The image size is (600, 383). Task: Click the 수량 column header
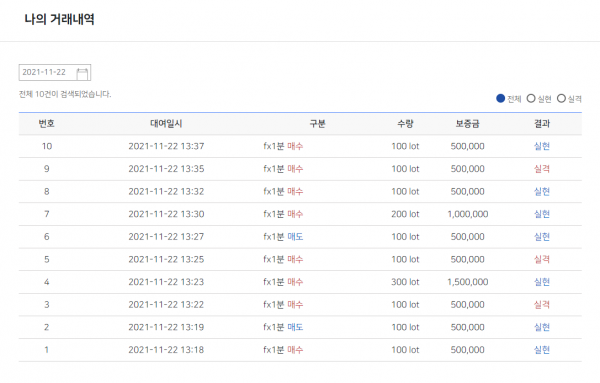405,124
